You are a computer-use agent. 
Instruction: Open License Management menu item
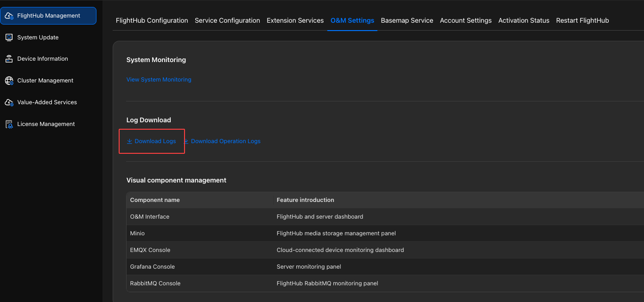[x=46, y=124]
